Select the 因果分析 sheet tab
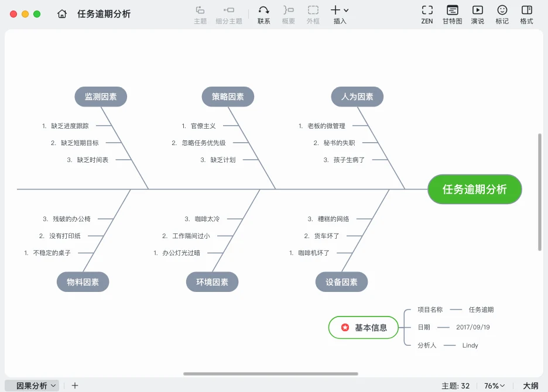 coord(32,386)
